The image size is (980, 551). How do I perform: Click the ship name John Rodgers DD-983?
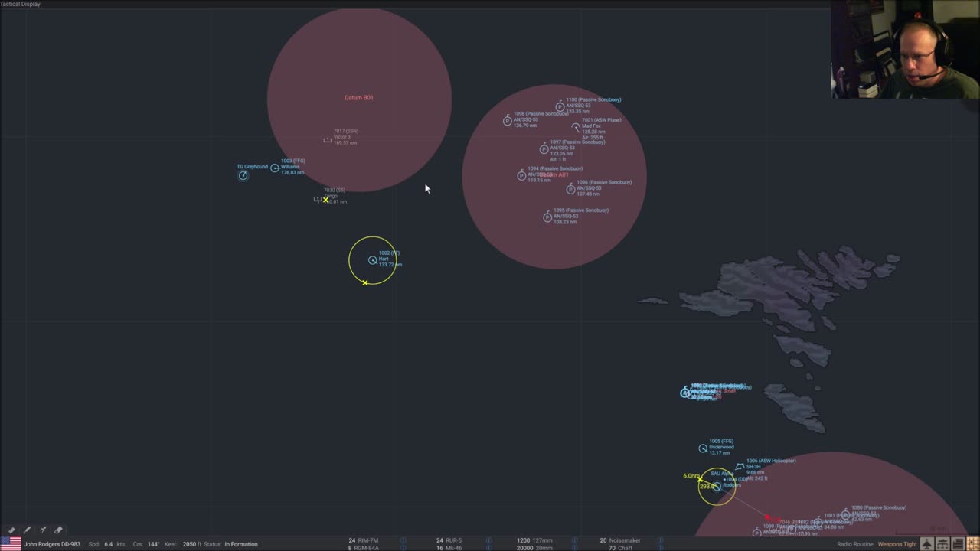tap(52, 544)
